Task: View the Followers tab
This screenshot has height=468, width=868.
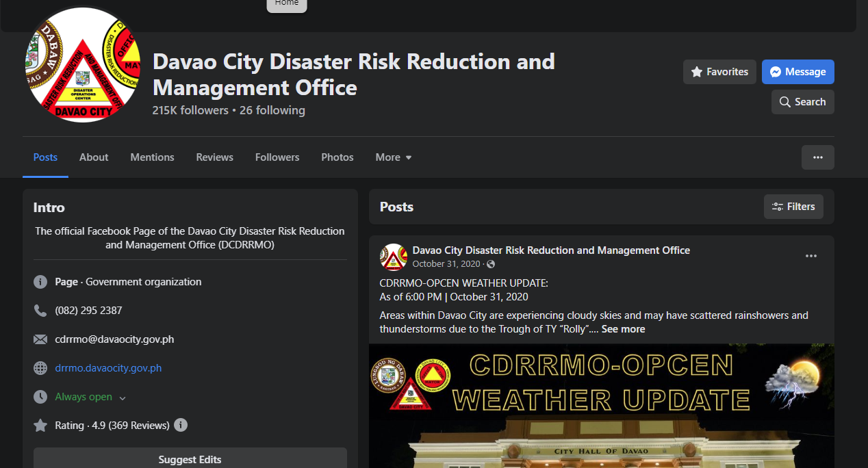Action: click(277, 157)
